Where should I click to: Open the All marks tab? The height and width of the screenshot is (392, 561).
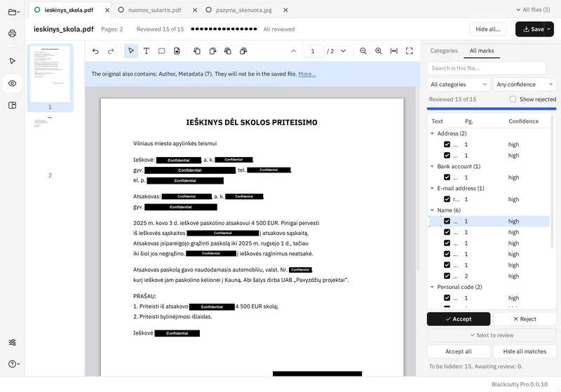point(482,50)
